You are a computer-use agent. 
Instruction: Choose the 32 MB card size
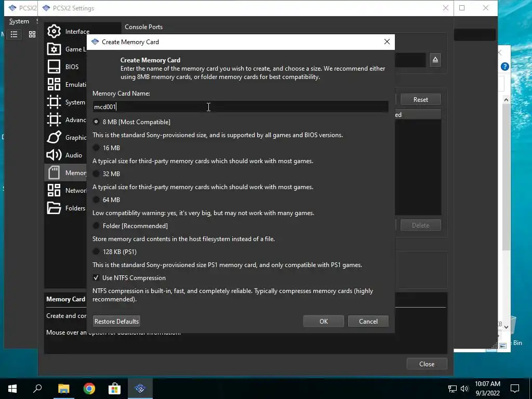[x=107, y=174]
